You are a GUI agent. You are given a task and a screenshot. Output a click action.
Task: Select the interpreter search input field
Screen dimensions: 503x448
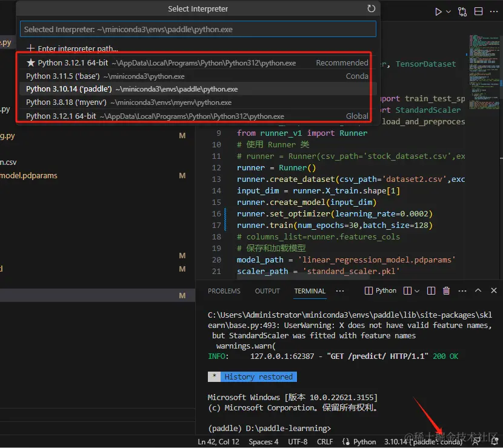click(x=198, y=29)
